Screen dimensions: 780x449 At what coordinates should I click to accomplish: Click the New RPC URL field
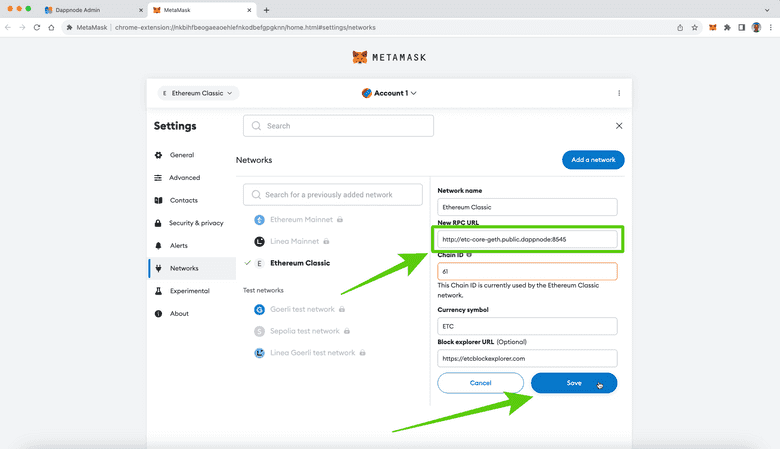(x=527, y=240)
